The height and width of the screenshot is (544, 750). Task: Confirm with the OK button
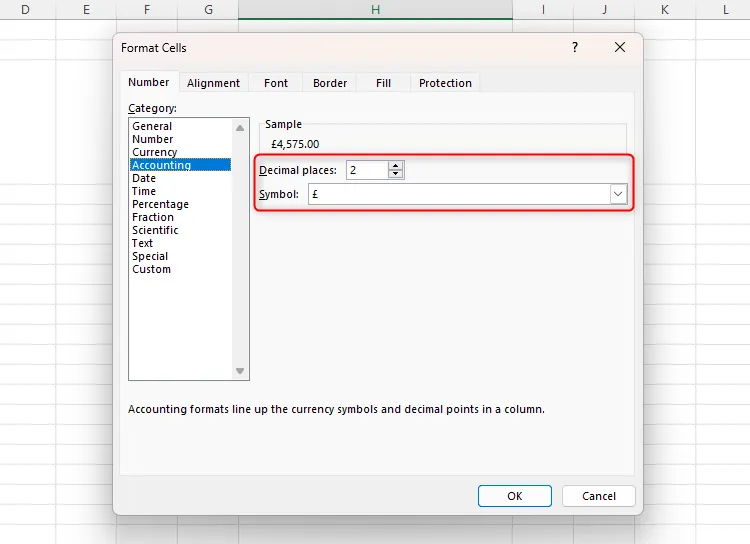[x=515, y=496]
